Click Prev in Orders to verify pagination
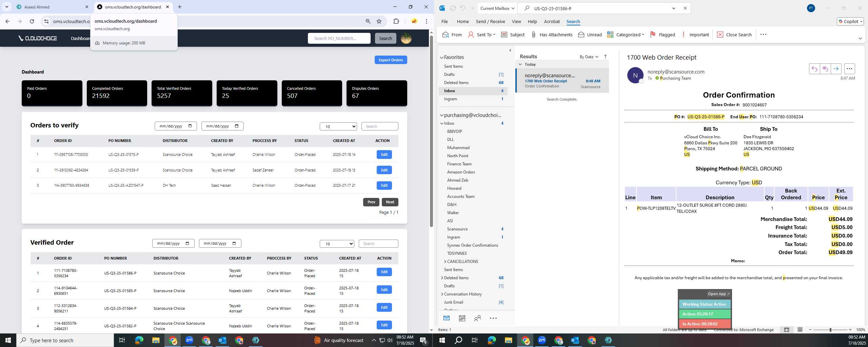Screen dimensions: 868x347 pos(371,202)
